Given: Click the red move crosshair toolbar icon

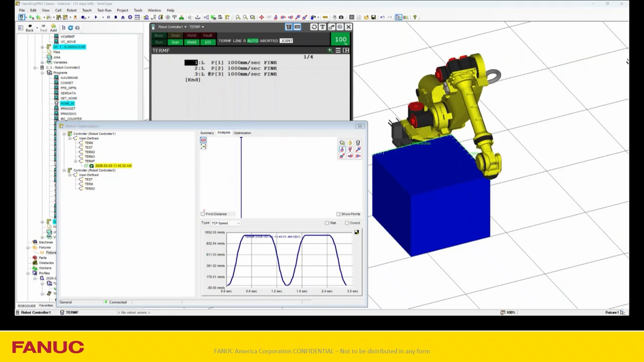Looking at the screenshot, I should coord(261,17).
